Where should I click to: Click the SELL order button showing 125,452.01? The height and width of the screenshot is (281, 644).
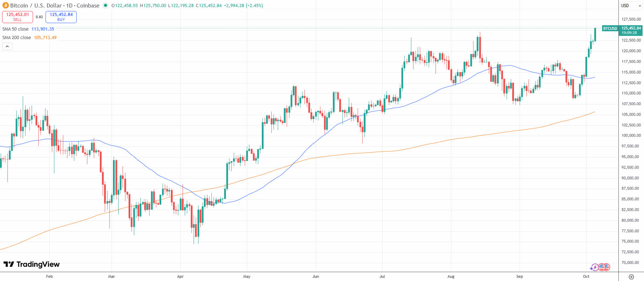pos(17,17)
